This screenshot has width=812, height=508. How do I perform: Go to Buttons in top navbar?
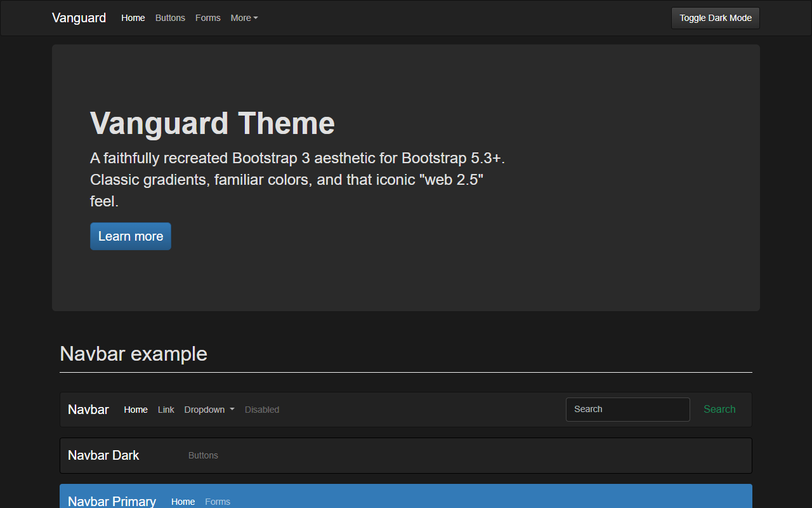pyautogui.click(x=170, y=18)
